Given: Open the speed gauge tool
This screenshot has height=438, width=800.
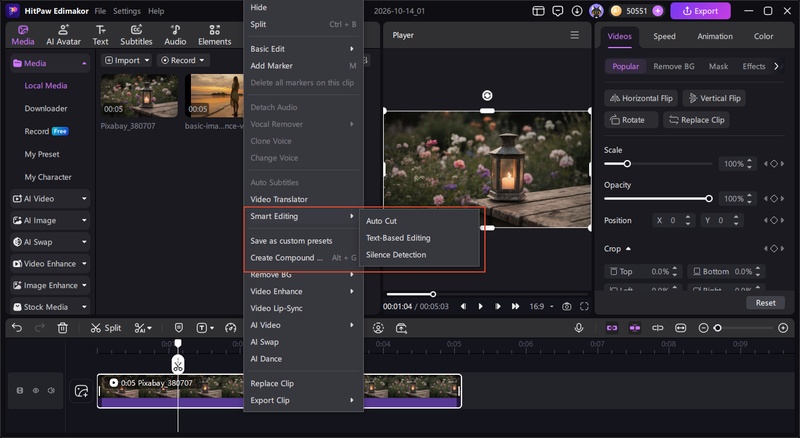Looking at the screenshot, I should click(231, 328).
